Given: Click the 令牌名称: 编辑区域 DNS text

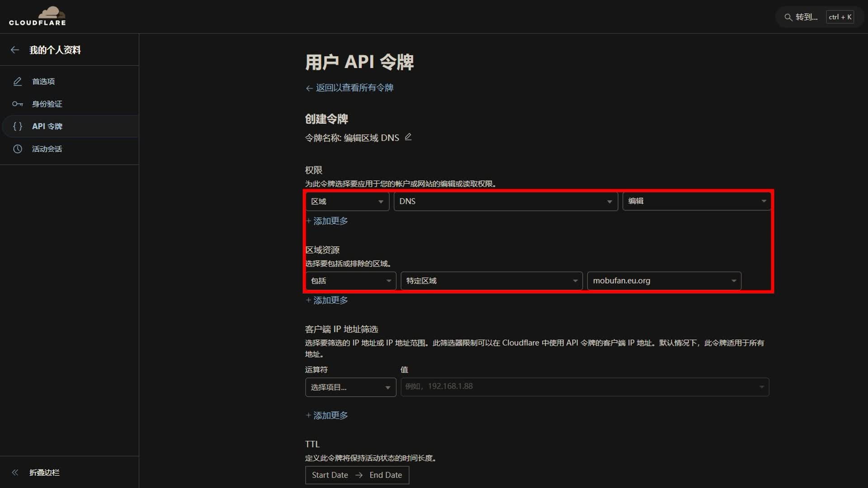Looking at the screenshot, I should click(352, 138).
